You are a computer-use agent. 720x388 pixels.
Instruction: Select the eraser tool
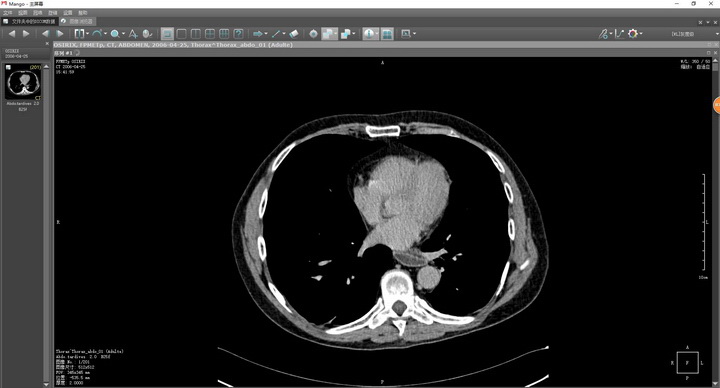coord(294,34)
